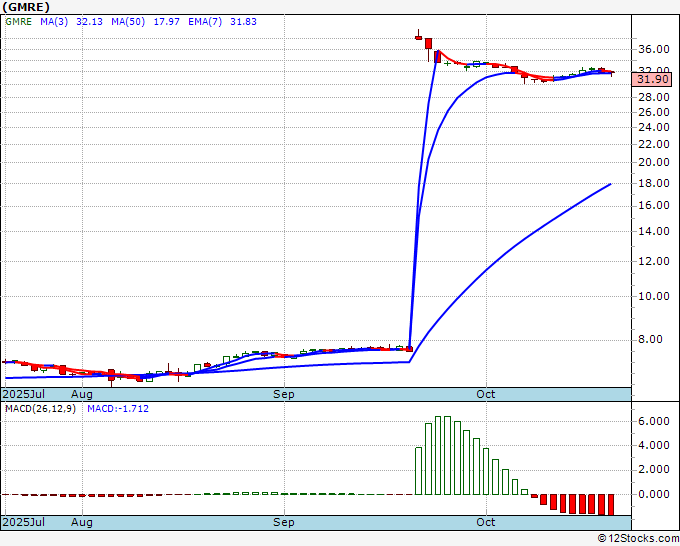Click the 26.00 price axis label

(654, 112)
